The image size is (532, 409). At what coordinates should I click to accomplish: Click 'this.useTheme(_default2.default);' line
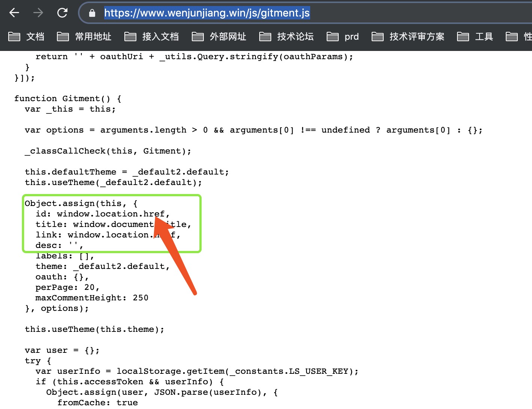coord(114,182)
